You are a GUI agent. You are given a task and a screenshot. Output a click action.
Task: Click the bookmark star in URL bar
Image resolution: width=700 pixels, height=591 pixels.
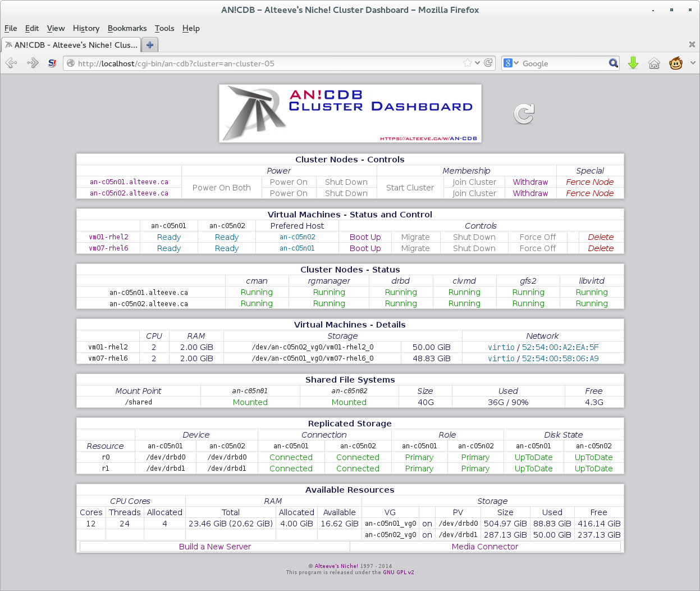tap(468, 63)
